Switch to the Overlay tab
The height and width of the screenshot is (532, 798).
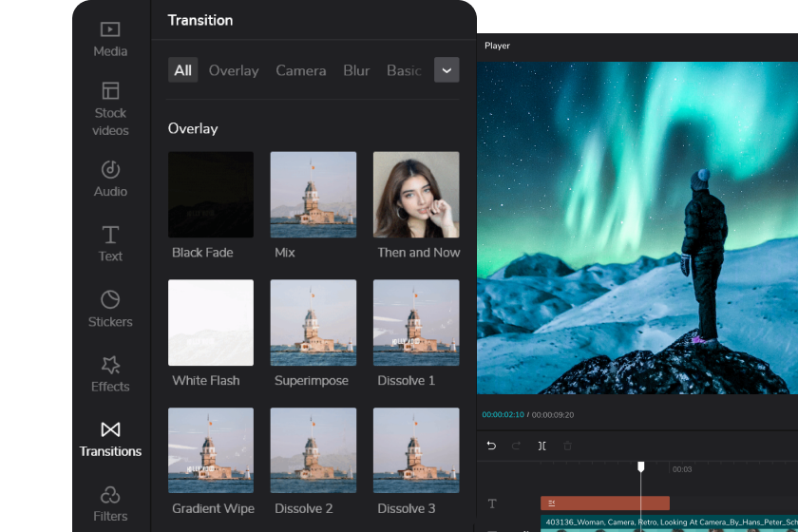tap(234, 70)
